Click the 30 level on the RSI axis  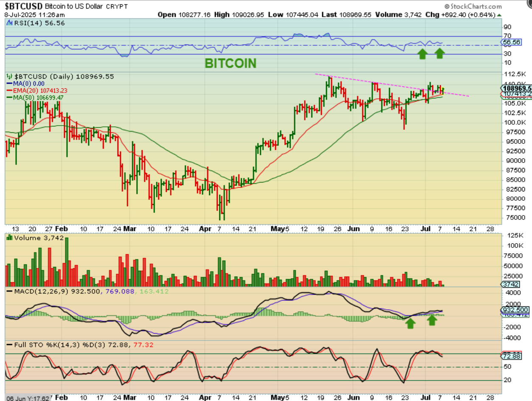[507, 54]
